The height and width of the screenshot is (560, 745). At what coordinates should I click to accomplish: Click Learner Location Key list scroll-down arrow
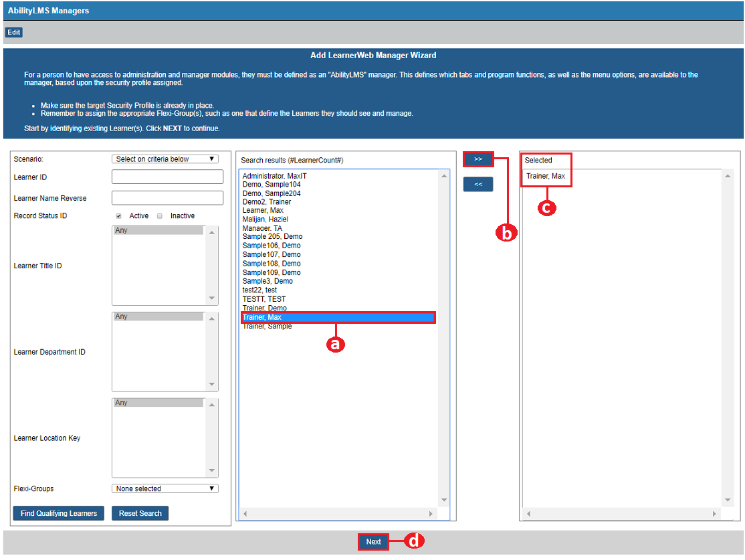coord(212,470)
